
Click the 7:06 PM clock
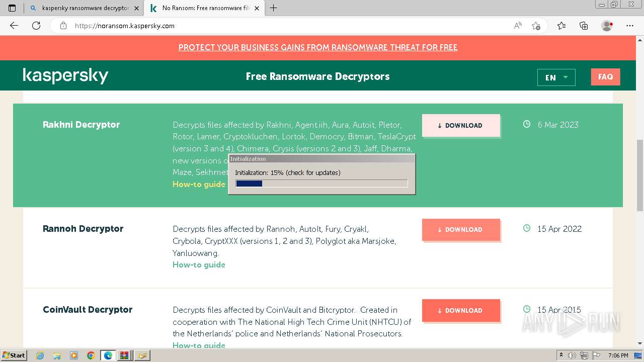pyautogui.click(x=618, y=355)
